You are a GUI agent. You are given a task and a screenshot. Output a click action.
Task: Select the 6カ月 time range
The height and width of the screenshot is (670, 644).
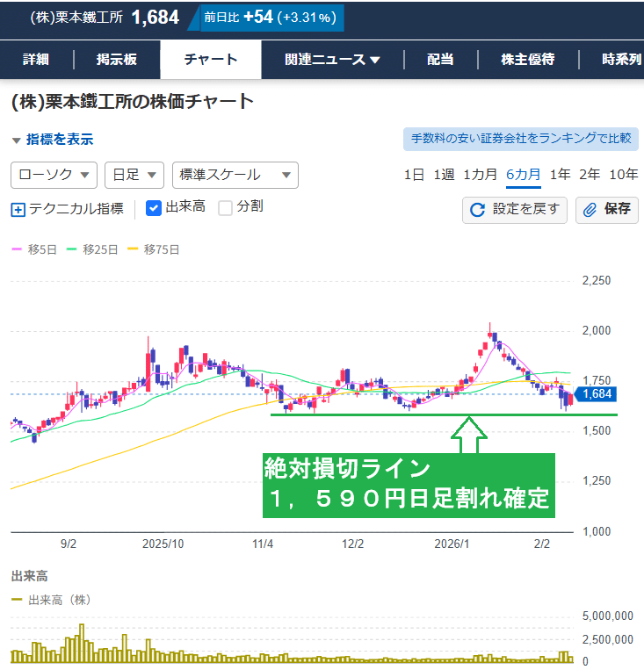coord(524,175)
